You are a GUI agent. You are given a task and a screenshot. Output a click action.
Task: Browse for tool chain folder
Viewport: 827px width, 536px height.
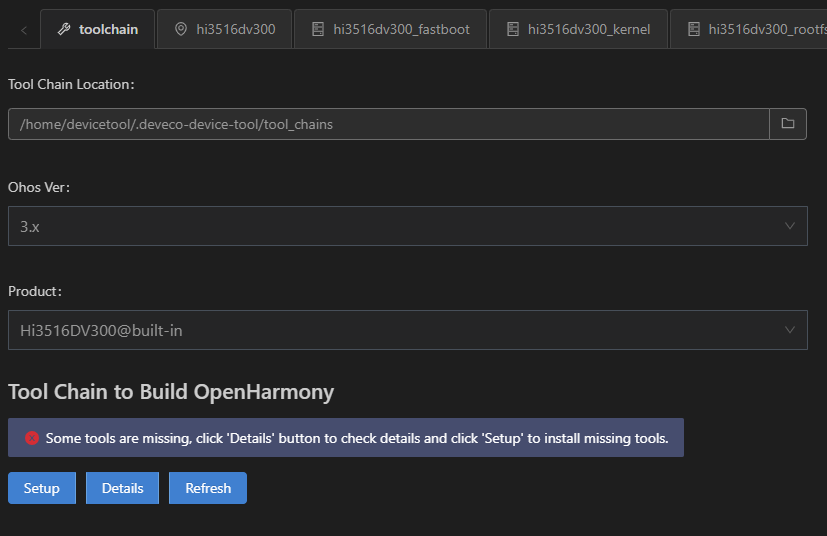[x=788, y=124]
